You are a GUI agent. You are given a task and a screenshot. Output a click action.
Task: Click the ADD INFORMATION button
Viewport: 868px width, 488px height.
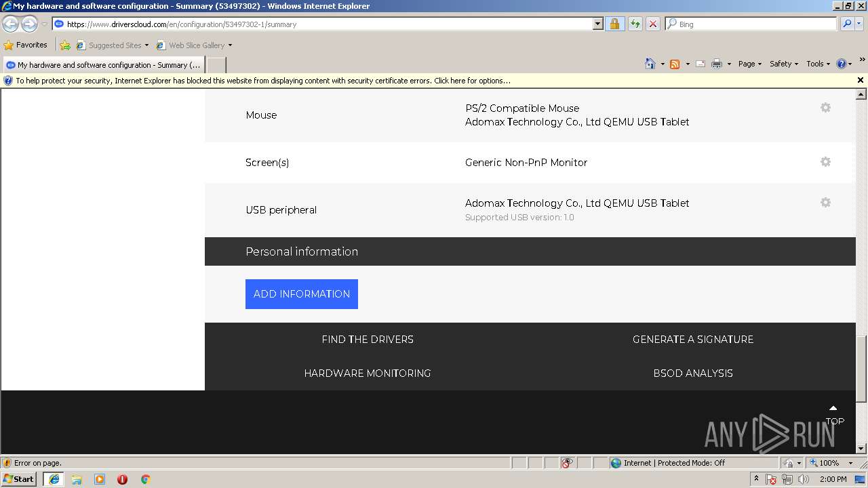pyautogui.click(x=302, y=294)
